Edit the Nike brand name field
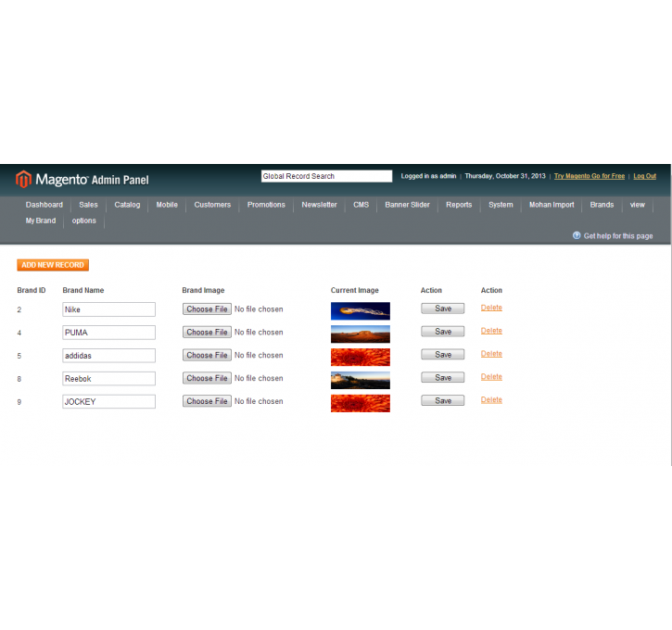672x630 pixels. 108,309
